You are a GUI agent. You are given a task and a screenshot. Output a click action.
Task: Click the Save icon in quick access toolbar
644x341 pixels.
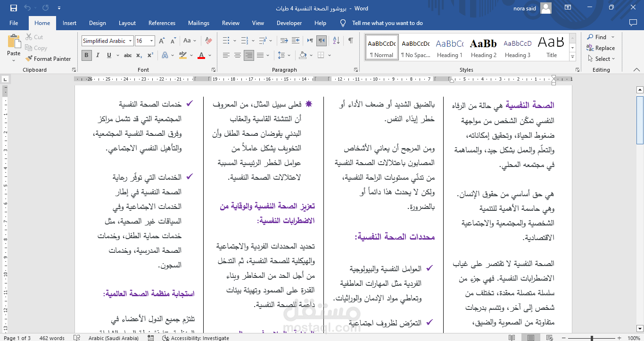[13, 8]
